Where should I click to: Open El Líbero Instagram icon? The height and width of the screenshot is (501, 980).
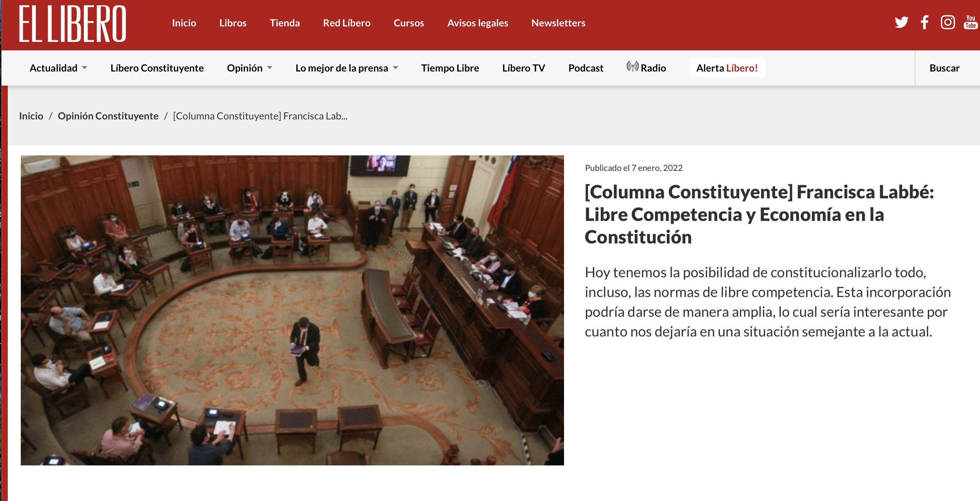(x=948, y=23)
